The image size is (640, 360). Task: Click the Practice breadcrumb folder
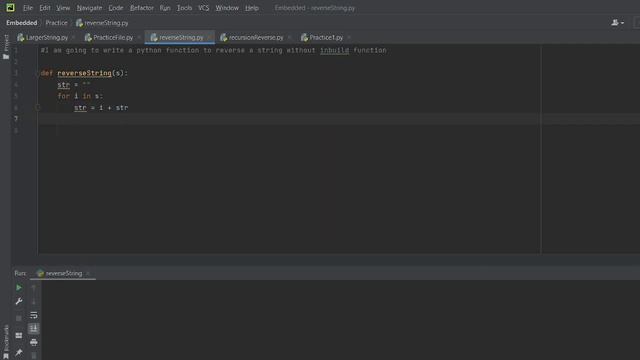(56, 23)
